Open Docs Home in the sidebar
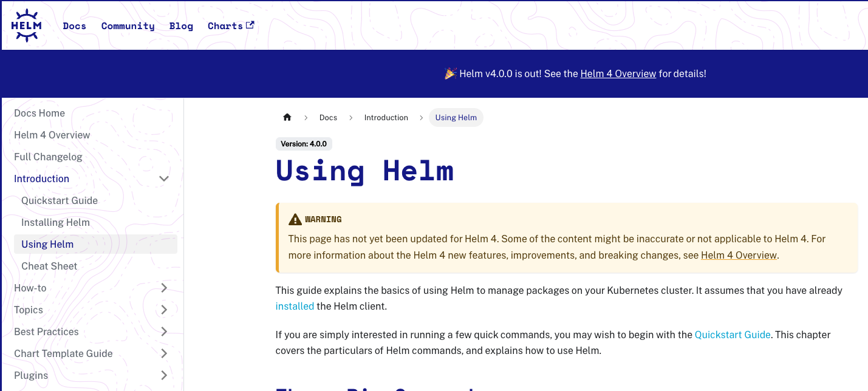This screenshot has width=868, height=391. click(x=39, y=113)
